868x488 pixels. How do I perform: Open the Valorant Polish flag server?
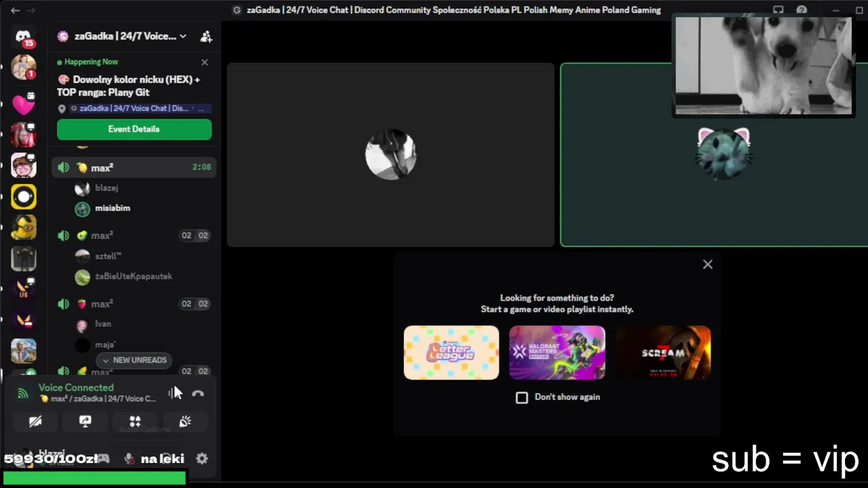pyautogui.click(x=24, y=320)
